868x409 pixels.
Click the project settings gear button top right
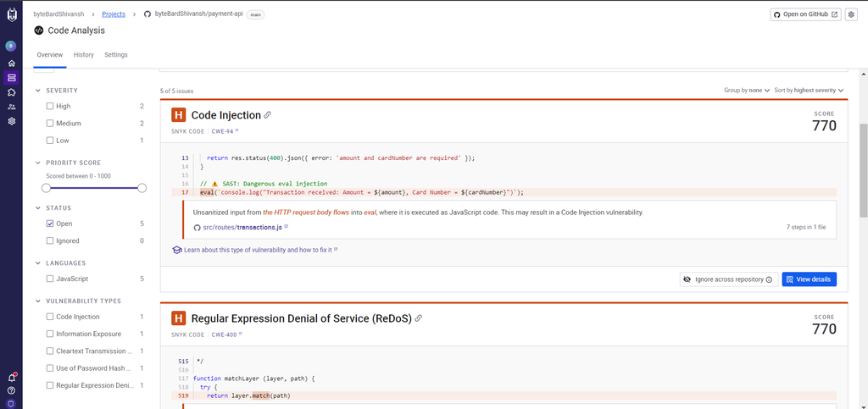(851, 14)
